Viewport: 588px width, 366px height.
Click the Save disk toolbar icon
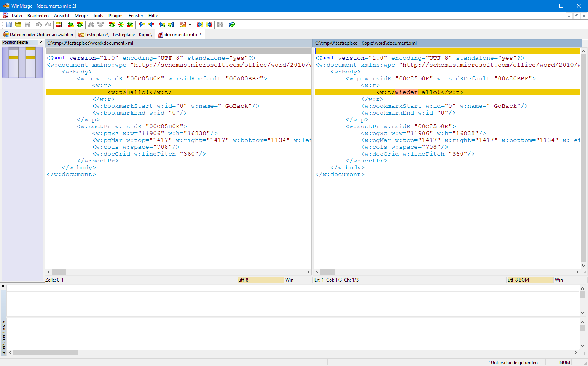click(27, 25)
